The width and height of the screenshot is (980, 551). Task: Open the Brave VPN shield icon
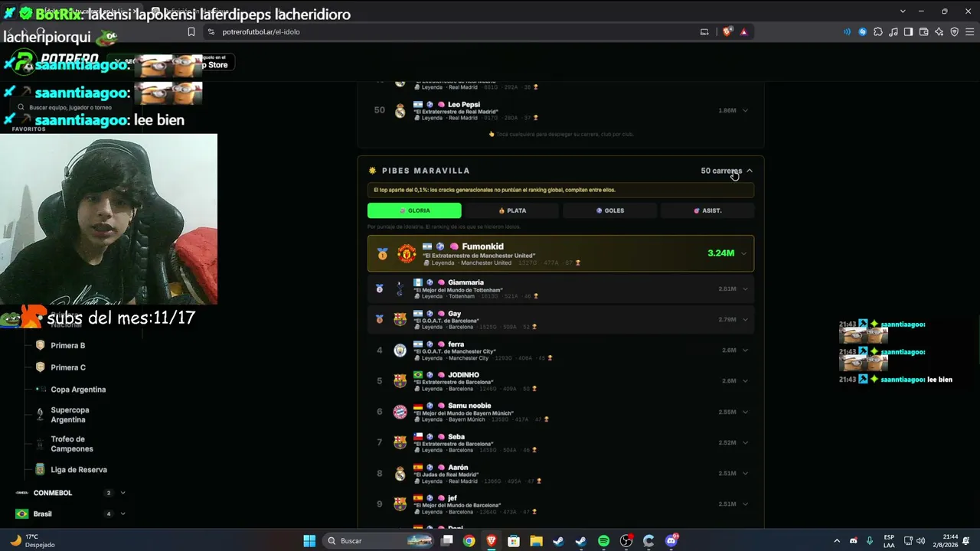point(955,31)
